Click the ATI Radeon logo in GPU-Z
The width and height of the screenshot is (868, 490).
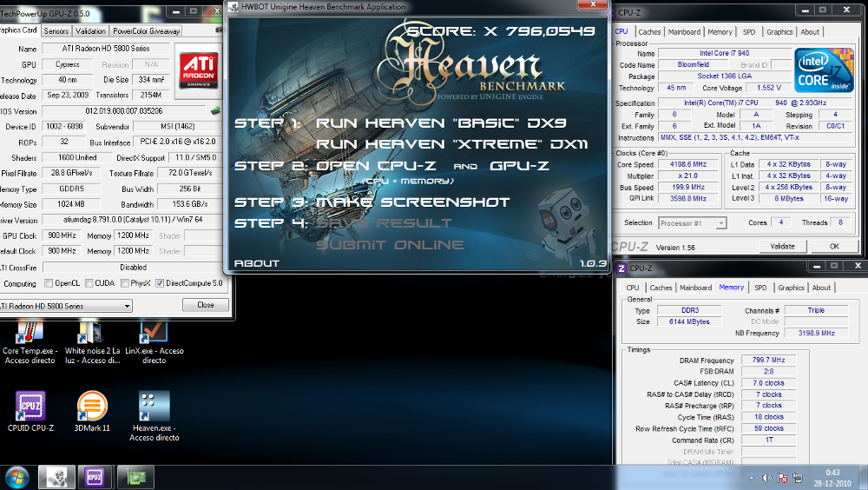pyautogui.click(x=199, y=70)
